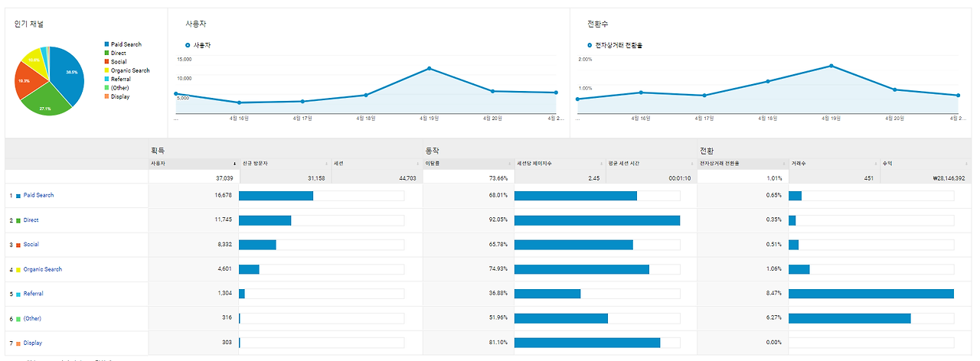Image resolution: width=980 pixels, height=361 pixels.
Task: Click the sort arrow in 신규 방문자 header
Action: click(326, 164)
